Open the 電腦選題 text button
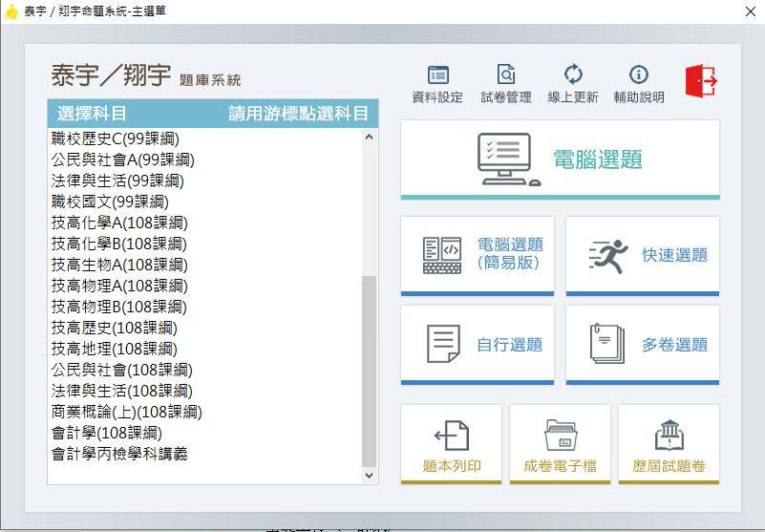 [598, 160]
